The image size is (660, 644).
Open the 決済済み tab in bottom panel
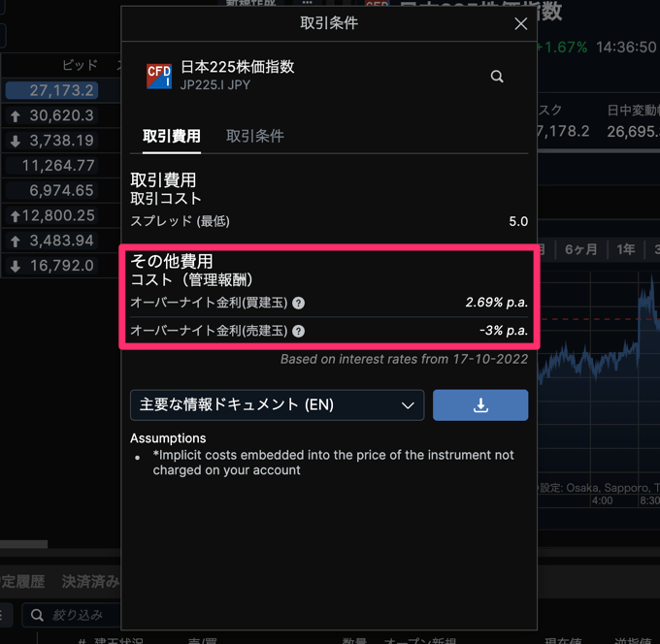pos(90,581)
